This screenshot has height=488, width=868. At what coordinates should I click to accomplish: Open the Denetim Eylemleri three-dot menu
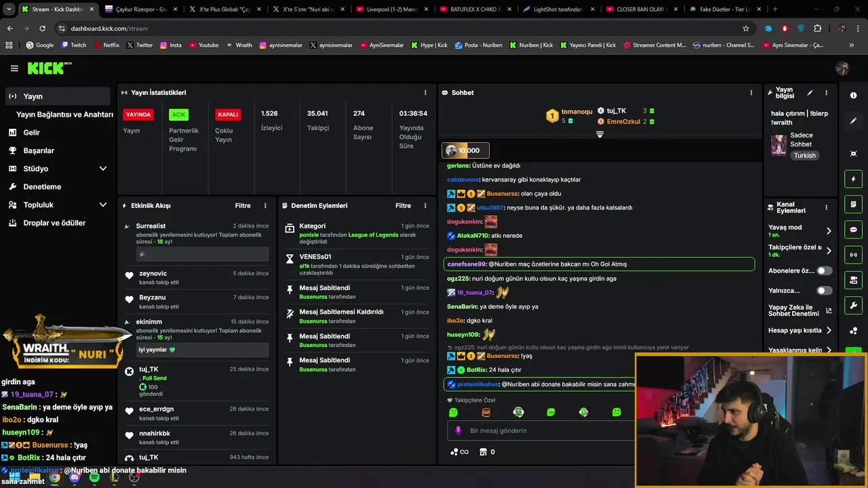tap(425, 205)
